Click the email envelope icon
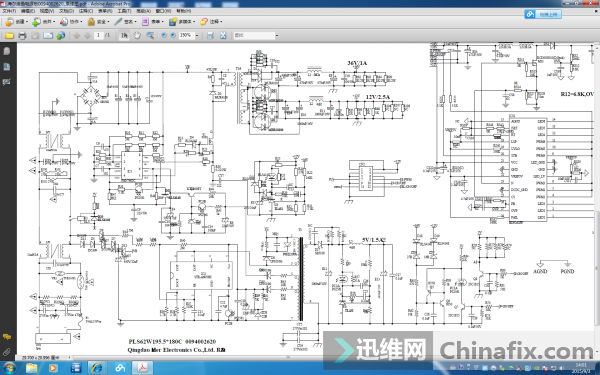Screen dimensions: 600x375 (x=48, y=36)
